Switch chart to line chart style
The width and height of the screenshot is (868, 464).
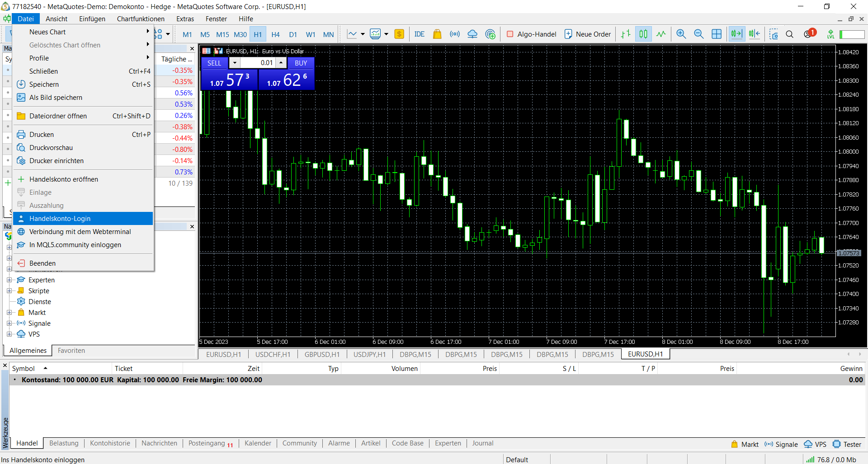pyautogui.click(x=661, y=34)
